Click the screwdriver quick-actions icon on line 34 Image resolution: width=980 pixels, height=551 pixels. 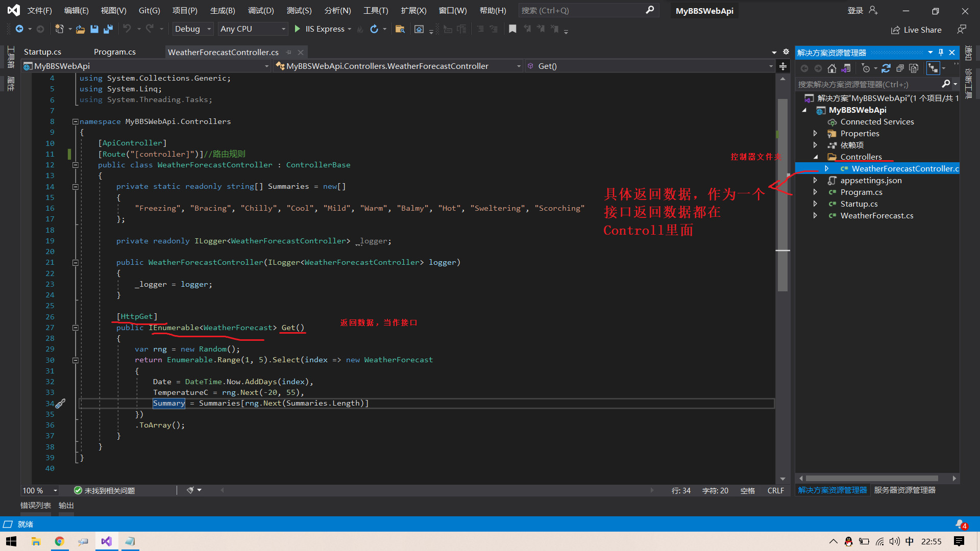pos(60,404)
